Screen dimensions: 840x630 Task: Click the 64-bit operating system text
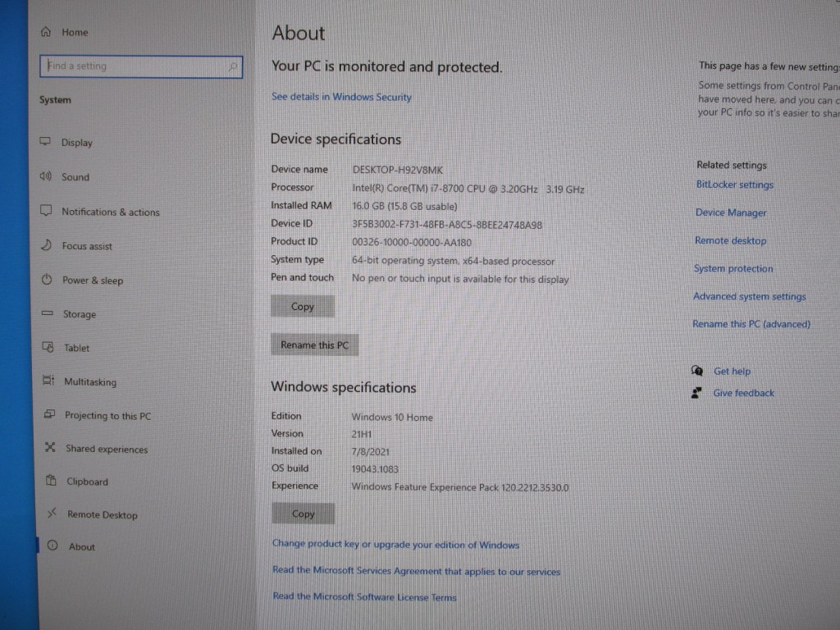coord(453,261)
